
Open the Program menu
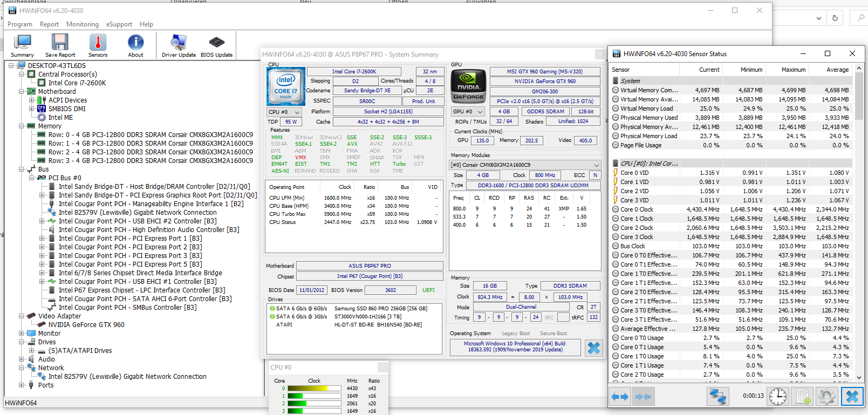(20, 24)
